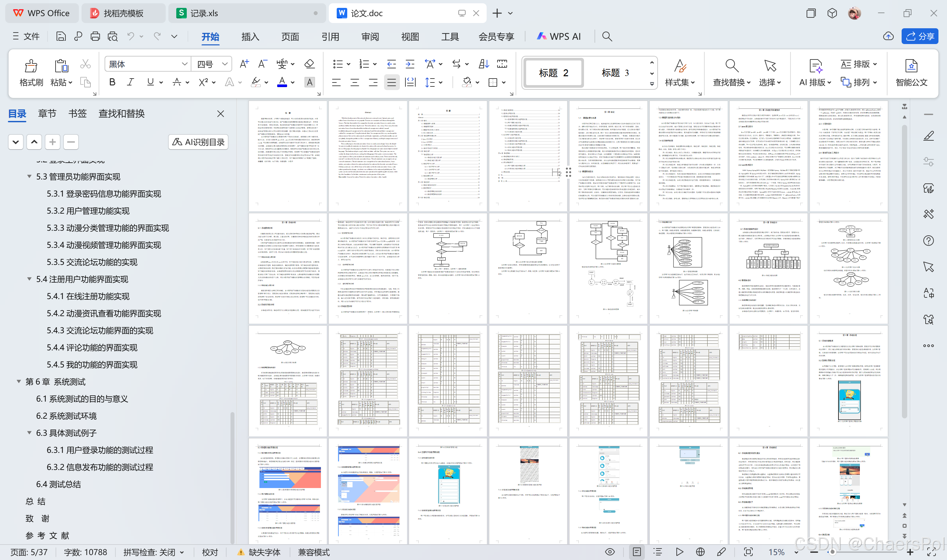Click the Paste (粘贴) clipboard icon
Viewport: 947px width, 560px height.
coord(61,66)
